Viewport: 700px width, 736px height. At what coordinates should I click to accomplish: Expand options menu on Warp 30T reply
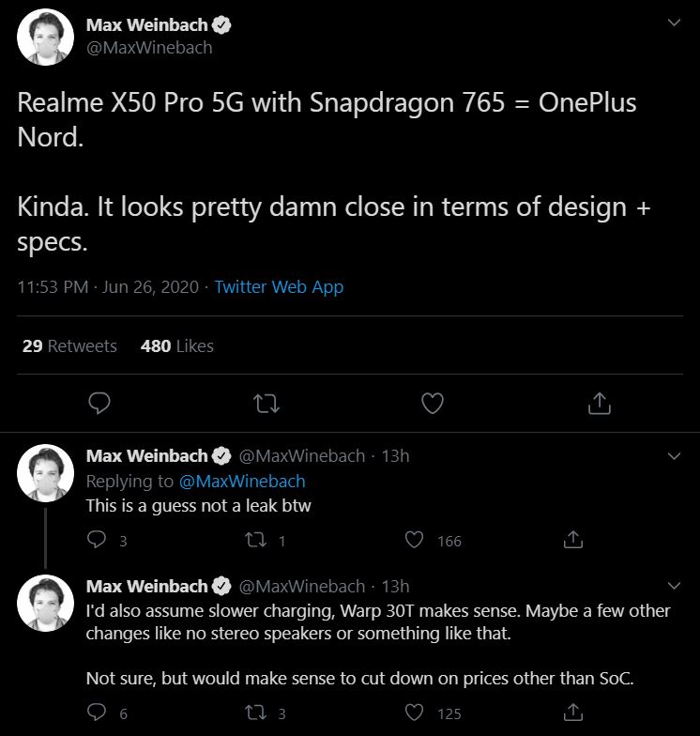tap(672, 586)
